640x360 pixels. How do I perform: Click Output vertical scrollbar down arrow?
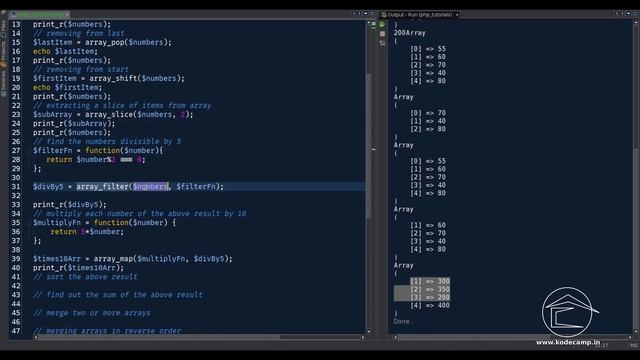pos(636,331)
